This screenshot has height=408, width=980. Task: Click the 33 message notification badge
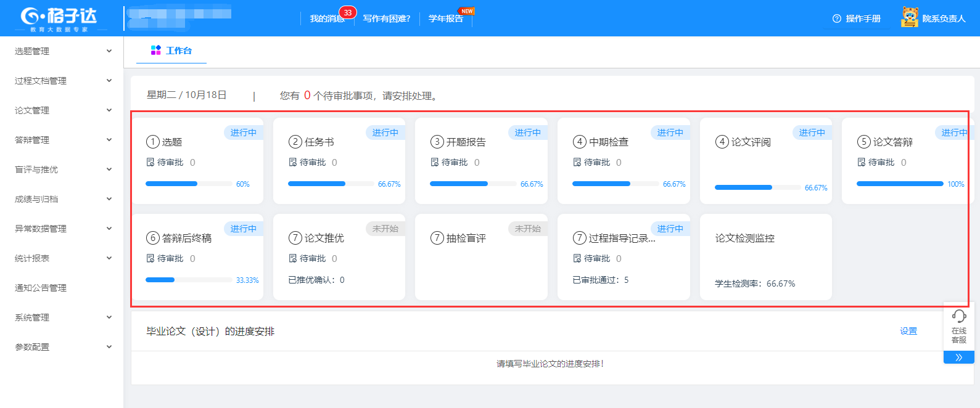click(348, 12)
